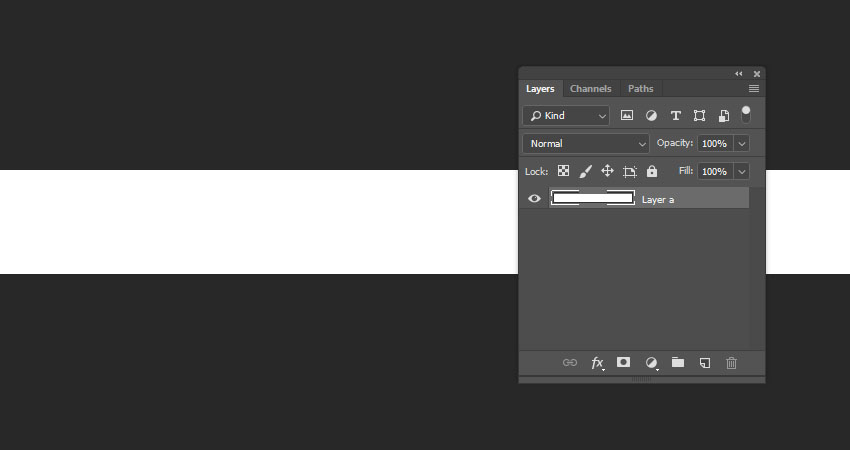
Task: Open the Normal blend mode dropdown
Action: click(x=586, y=144)
